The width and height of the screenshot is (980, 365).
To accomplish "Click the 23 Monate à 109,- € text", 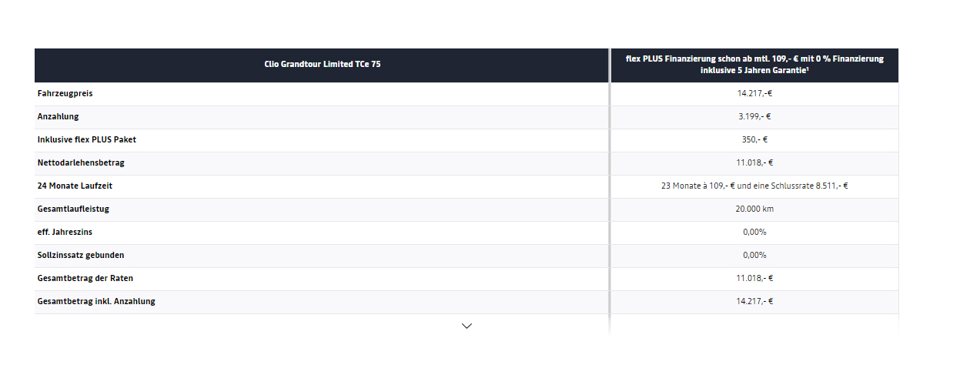I will [x=698, y=186].
